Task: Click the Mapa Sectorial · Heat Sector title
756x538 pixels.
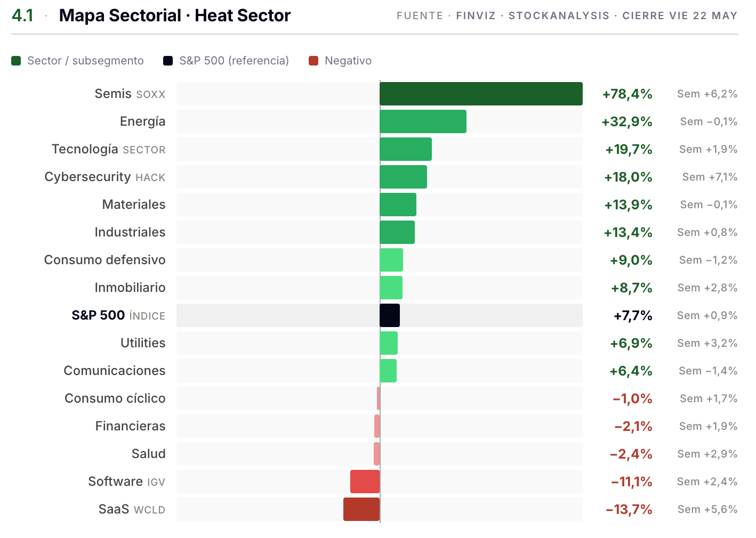Action: 175,15
